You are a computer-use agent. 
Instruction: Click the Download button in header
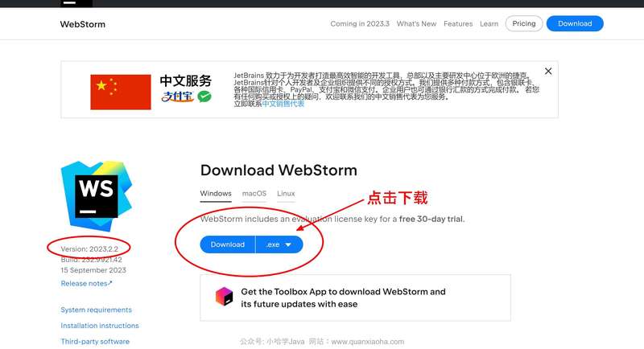point(575,24)
